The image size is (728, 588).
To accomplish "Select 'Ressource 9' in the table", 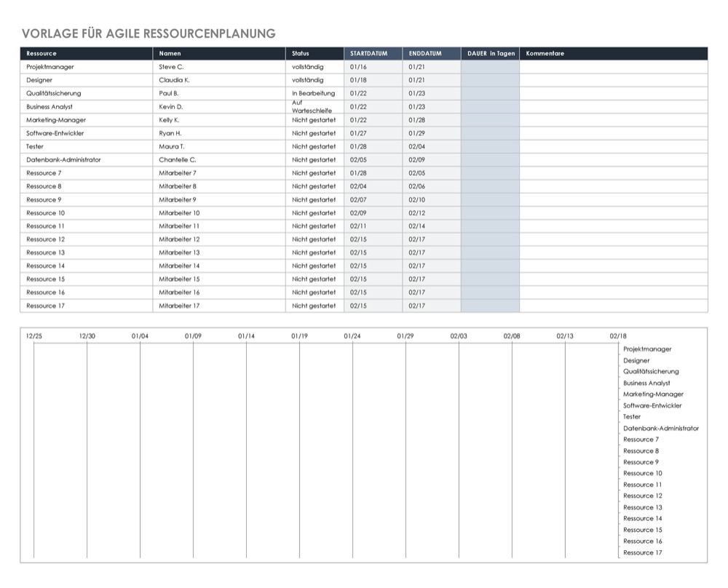I will pyautogui.click(x=87, y=199).
